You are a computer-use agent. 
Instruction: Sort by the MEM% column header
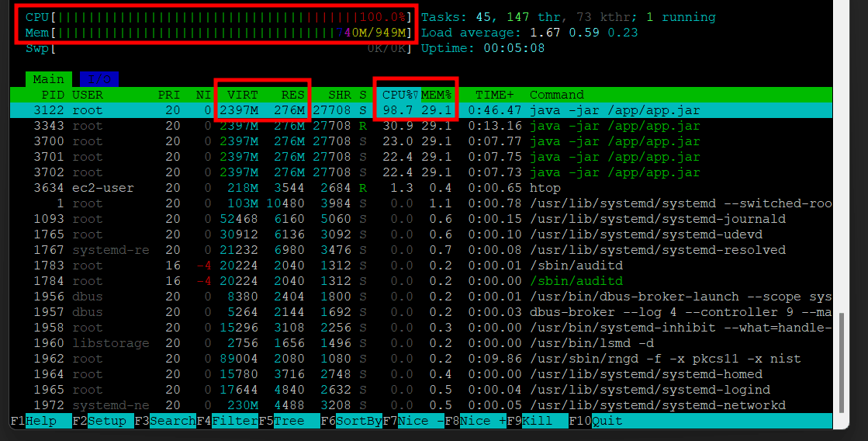(436, 95)
